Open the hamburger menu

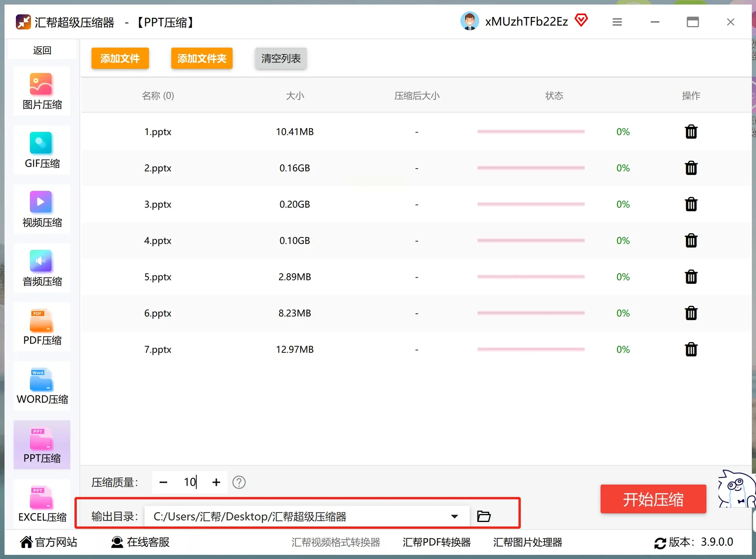coord(617,22)
